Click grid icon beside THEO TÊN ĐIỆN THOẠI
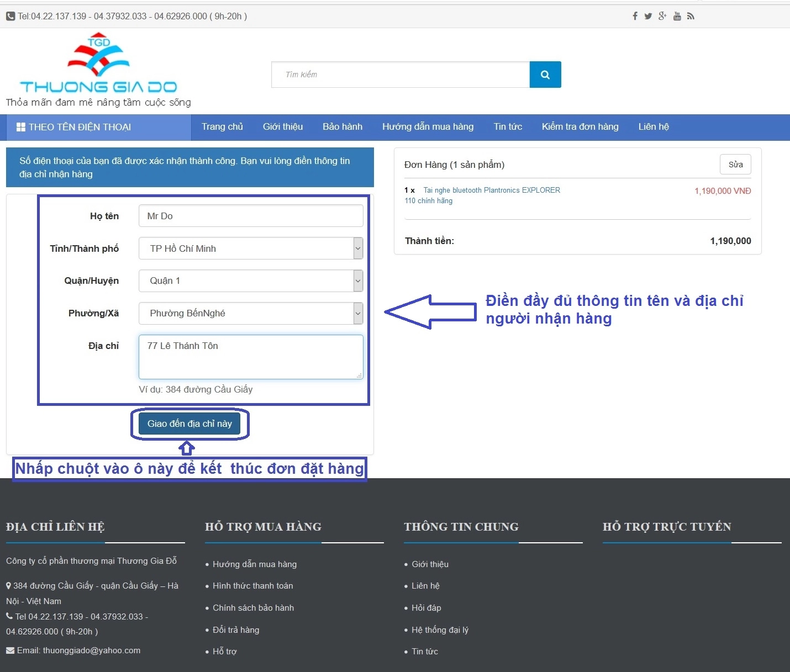Image resolution: width=790 pixels, height=672 pixels. pyautogui.click(x=21, y=127)
